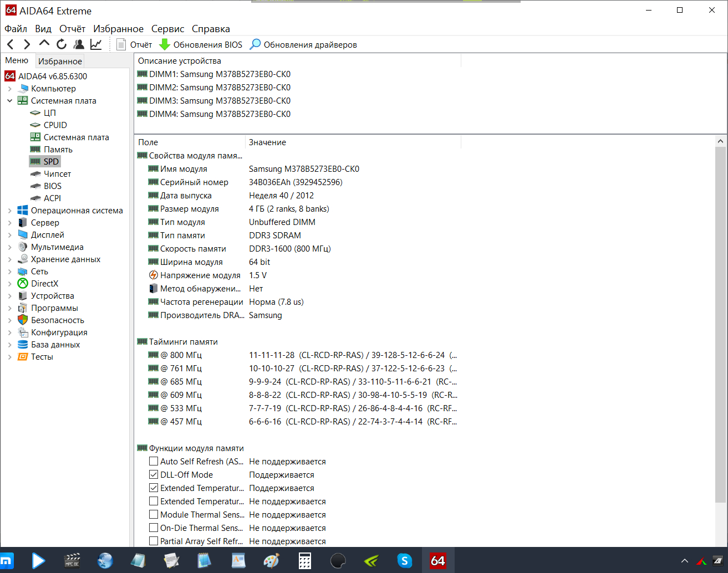Toggle the Partial Array Self Refresh checkbox
This screenshot has width=728, height=573.
pos(154,541)
